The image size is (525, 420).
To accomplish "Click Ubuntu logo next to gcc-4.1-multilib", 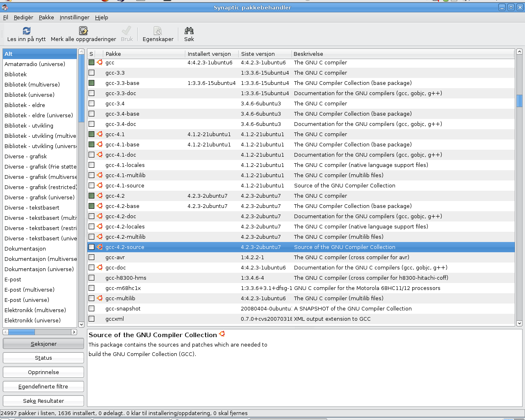I will [100, 175].
